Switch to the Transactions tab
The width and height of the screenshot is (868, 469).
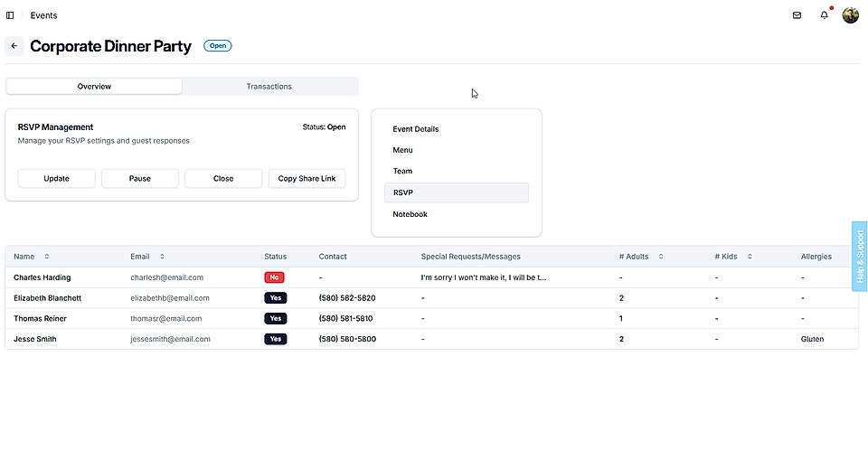(269, 86)
